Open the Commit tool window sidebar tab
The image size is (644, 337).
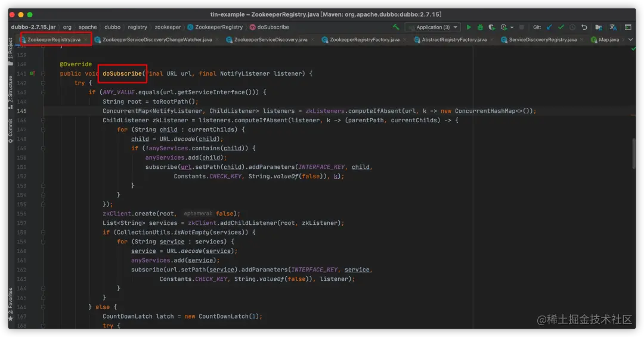[x=11, y=131]
